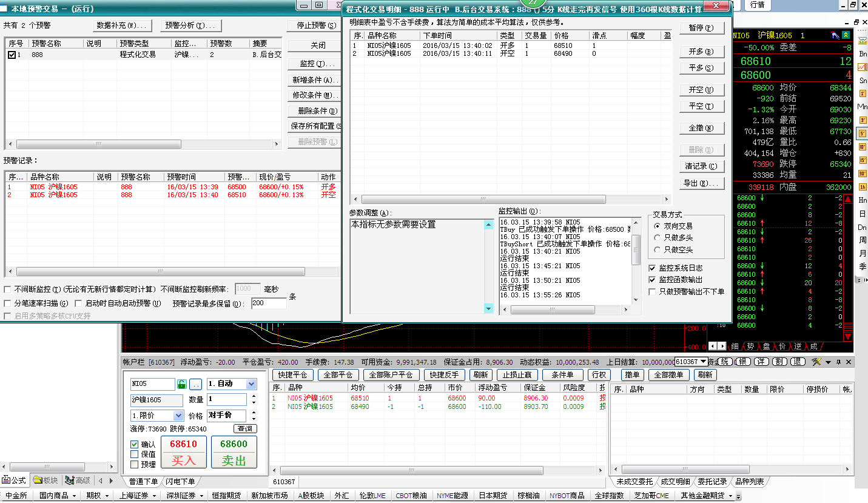This screenshot has width=868, height=503.
Task: Click the Dn sidebar icon
Action: 863,227
